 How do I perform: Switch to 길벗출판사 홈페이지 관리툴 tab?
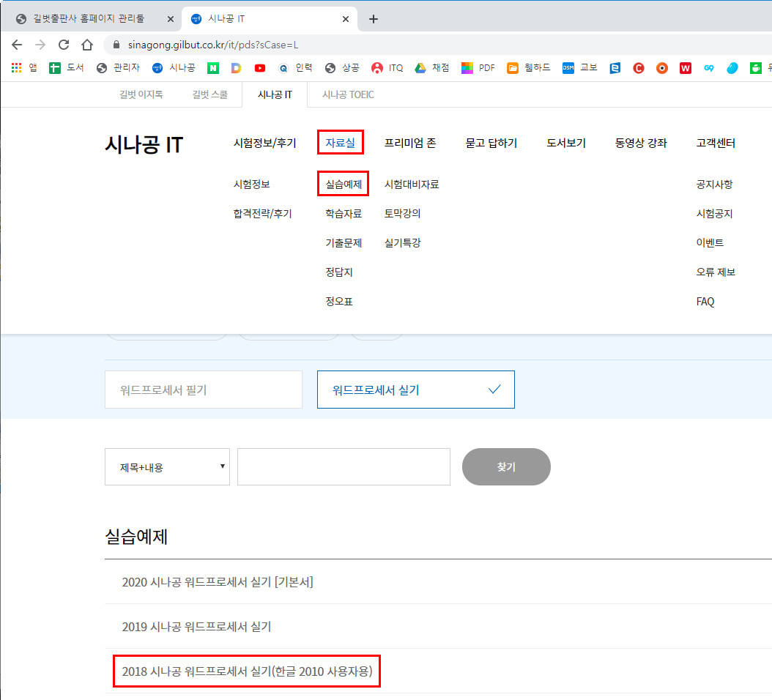[x=89, y=19]
